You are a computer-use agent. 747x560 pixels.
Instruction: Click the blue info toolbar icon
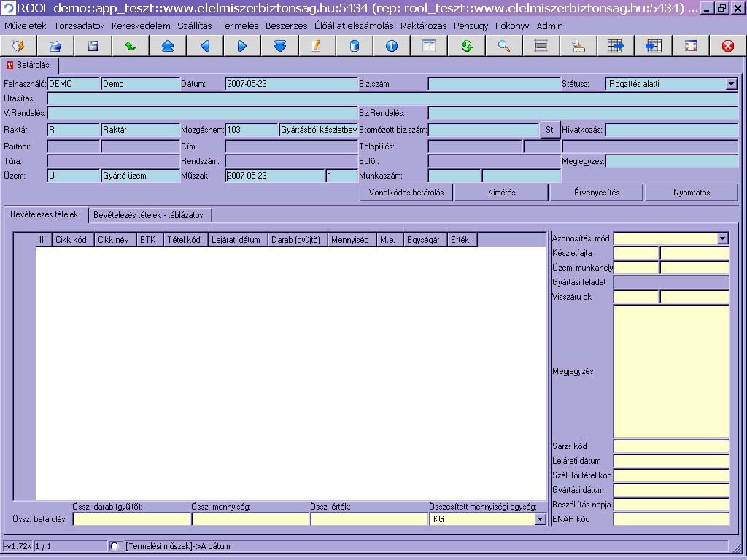point(392,46)
